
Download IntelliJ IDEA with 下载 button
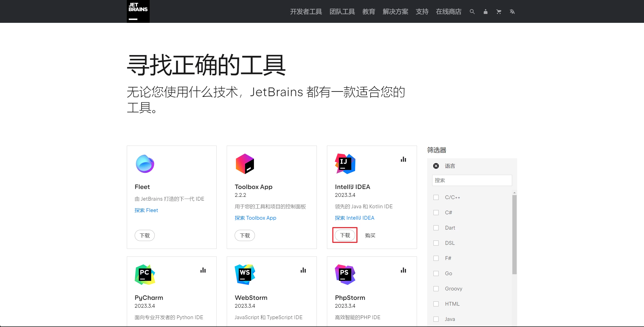[x=345, y=235]
